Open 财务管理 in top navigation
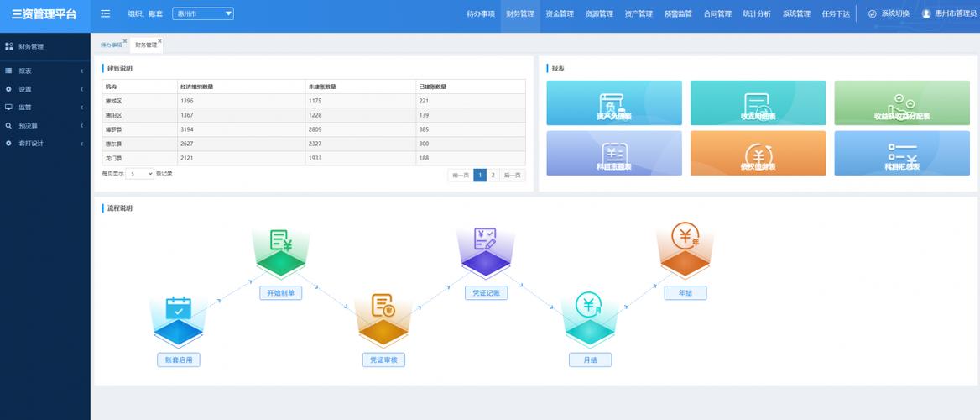The width and height of the screenshot is (980, 420). [520, 13]
